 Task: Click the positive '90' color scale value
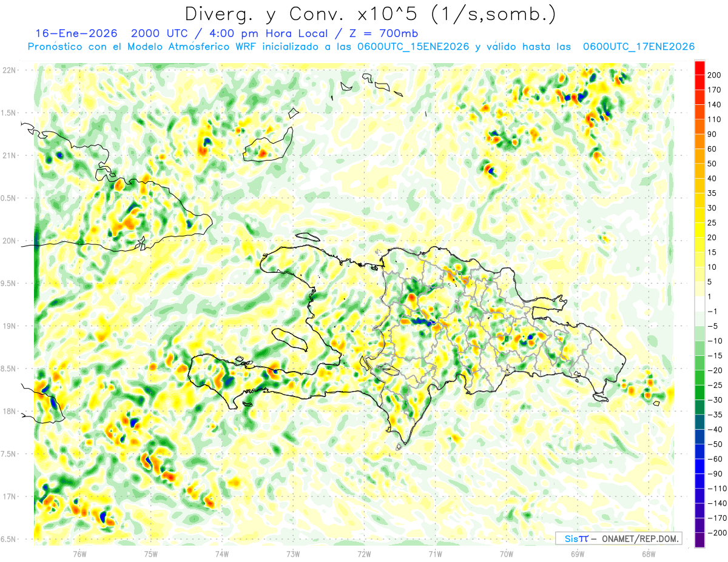(713, 134)
